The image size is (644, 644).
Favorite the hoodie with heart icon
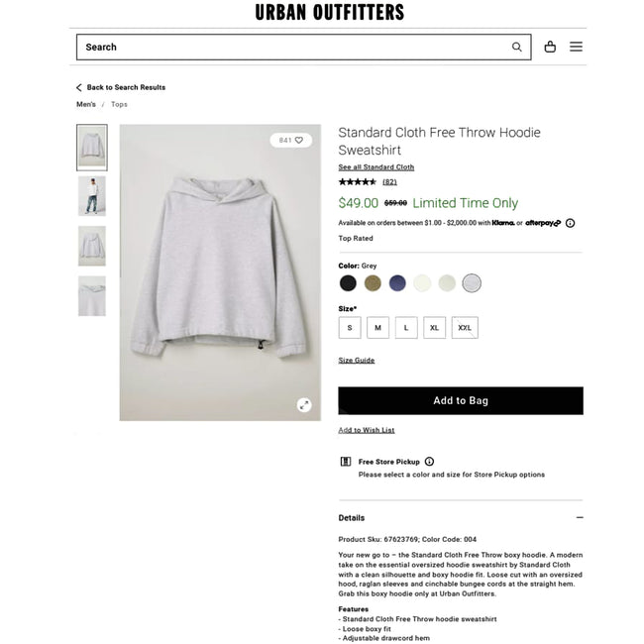point(299,140)
